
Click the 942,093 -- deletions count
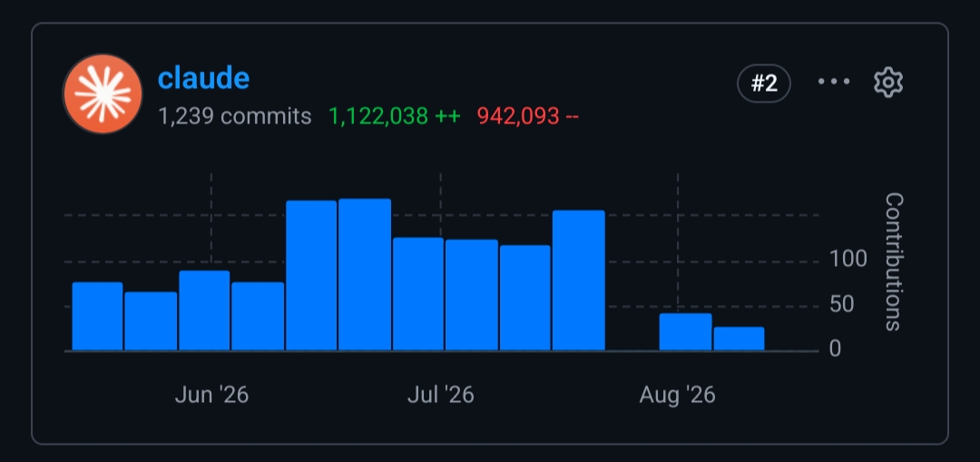[x=528, y=116]
